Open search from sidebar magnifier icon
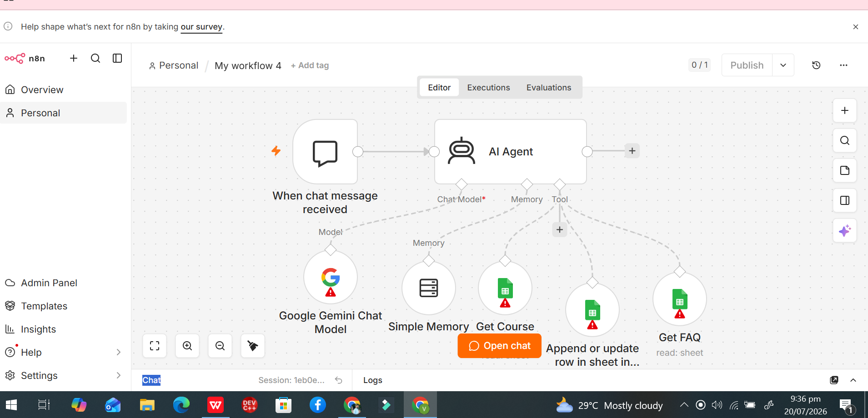Viewport: 868px width, 418px height. (95, 58)
